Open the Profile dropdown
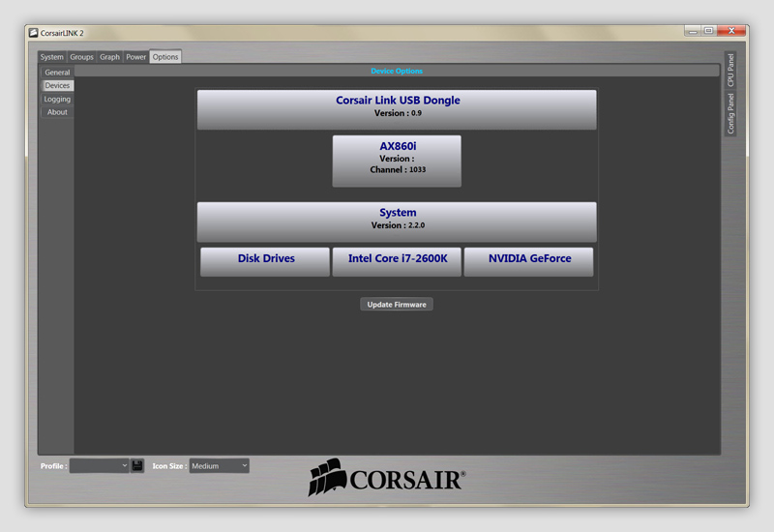 (x=100, y=466)
